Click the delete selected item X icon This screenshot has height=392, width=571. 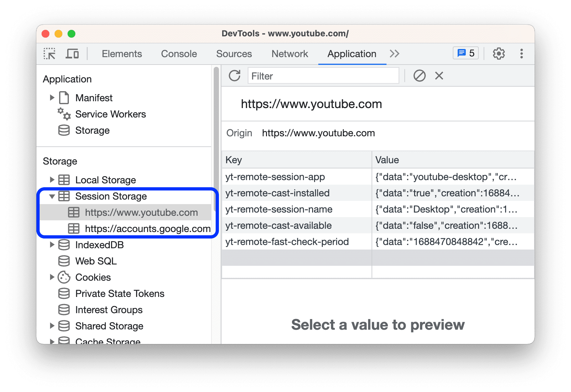pos(439,76)
